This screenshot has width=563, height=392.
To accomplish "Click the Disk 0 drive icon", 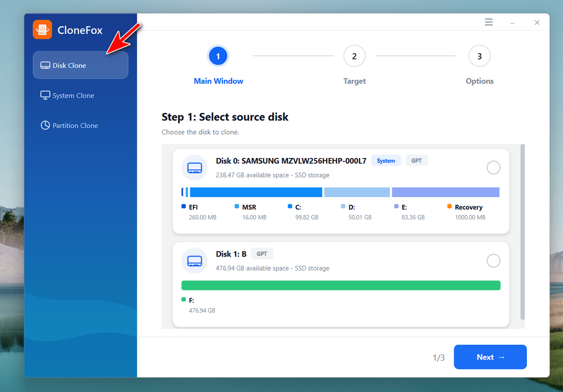I will [194, 167].
